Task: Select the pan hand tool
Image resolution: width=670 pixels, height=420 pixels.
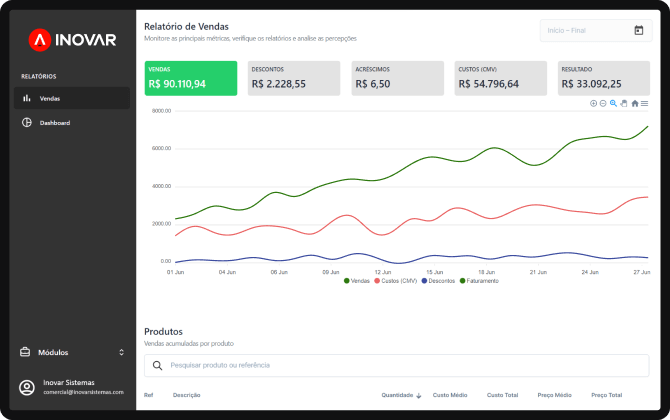Action: (624, 103)
